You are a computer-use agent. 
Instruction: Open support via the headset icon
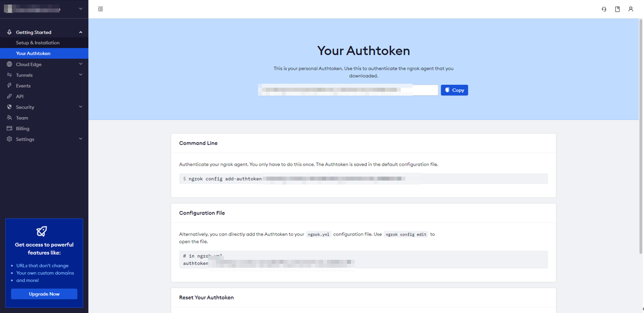click(x=604, y=9)
